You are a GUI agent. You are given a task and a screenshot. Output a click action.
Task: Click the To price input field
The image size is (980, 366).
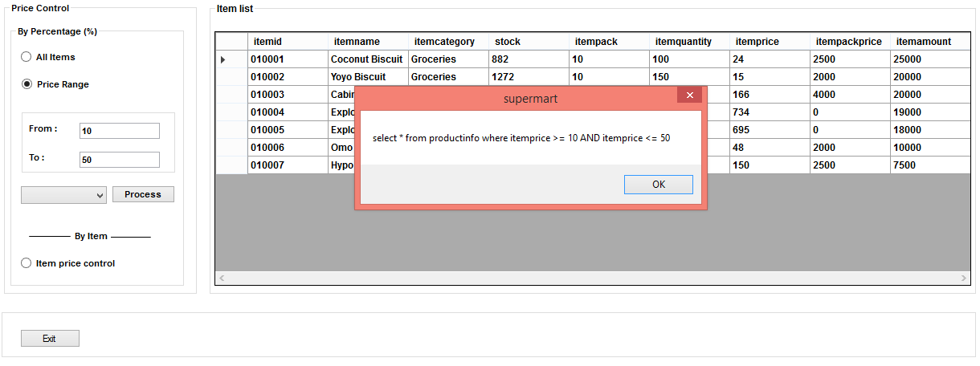pos(120,160)
